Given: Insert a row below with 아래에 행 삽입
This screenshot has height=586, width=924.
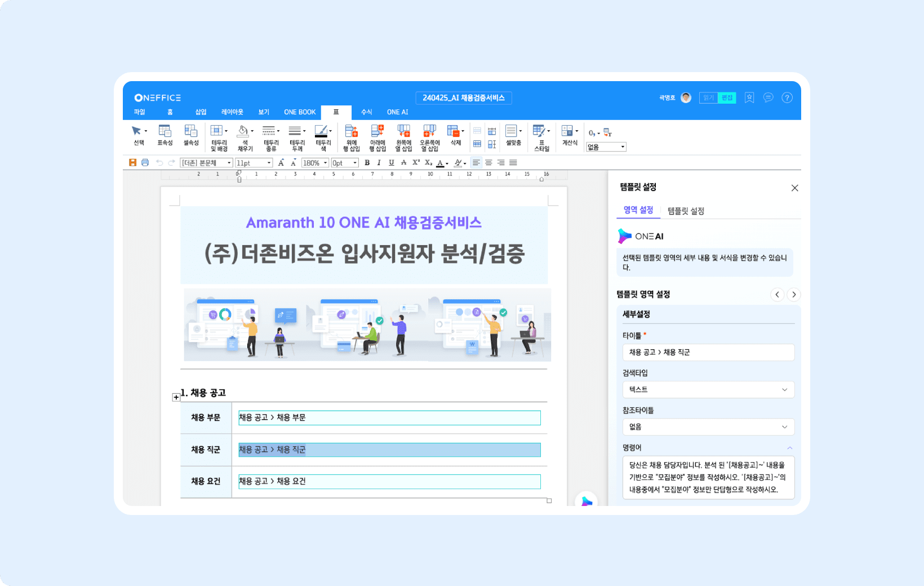Looking at the screenshot, I should pos(377,138).
